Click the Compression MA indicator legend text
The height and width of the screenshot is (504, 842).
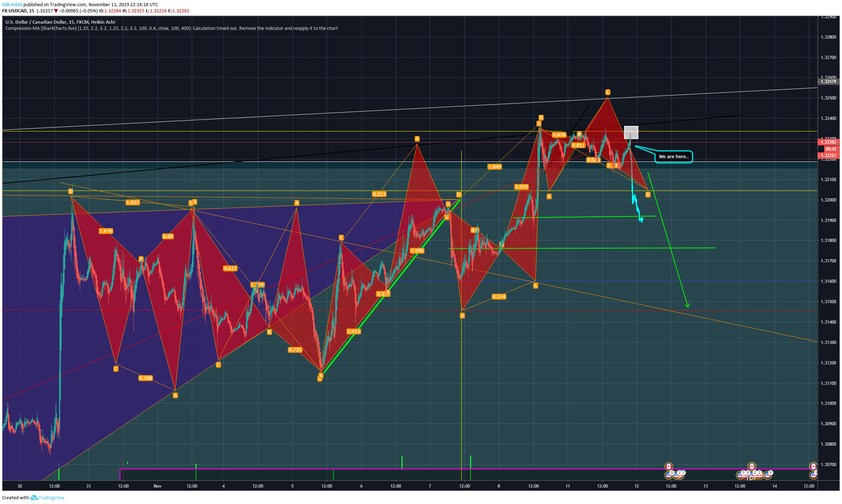(x=171, y=28)
